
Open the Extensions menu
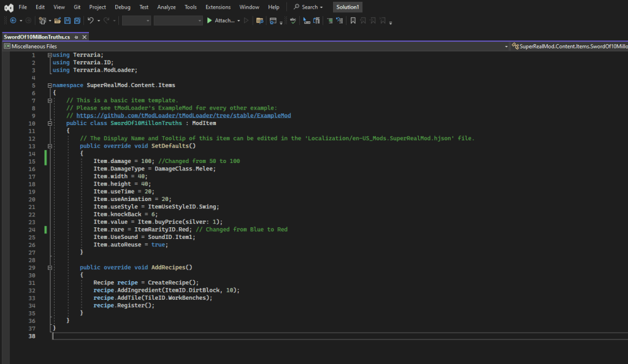(218, 7)
